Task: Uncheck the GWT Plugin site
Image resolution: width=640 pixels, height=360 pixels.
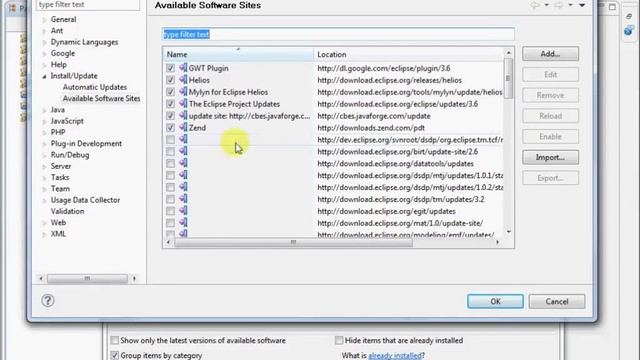Action: pos(170,68)
